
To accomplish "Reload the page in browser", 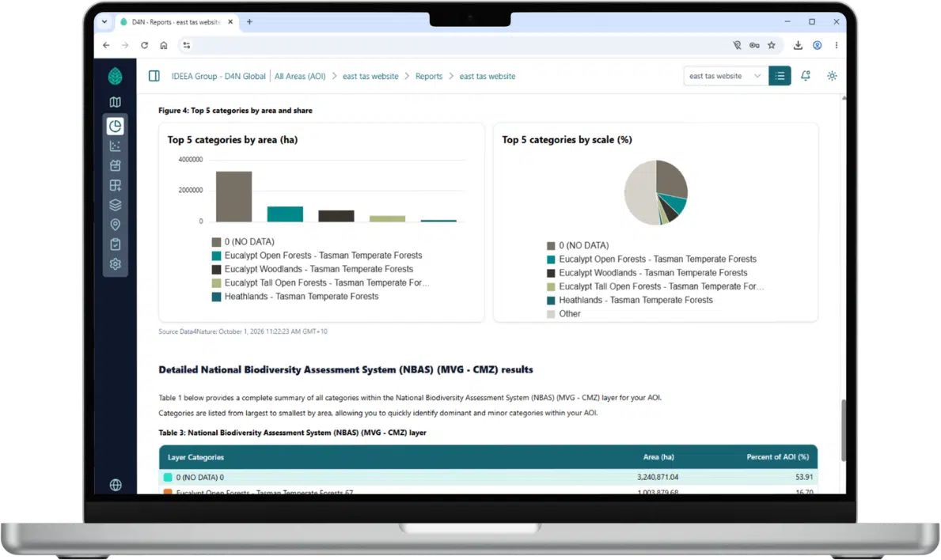I will point(145,45).
